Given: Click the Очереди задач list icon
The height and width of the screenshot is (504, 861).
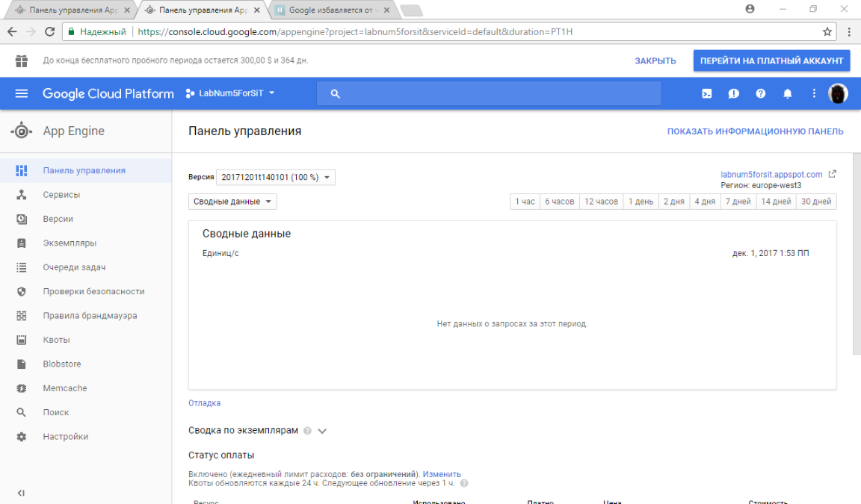Looking at the screenshot, I should 22,267.
